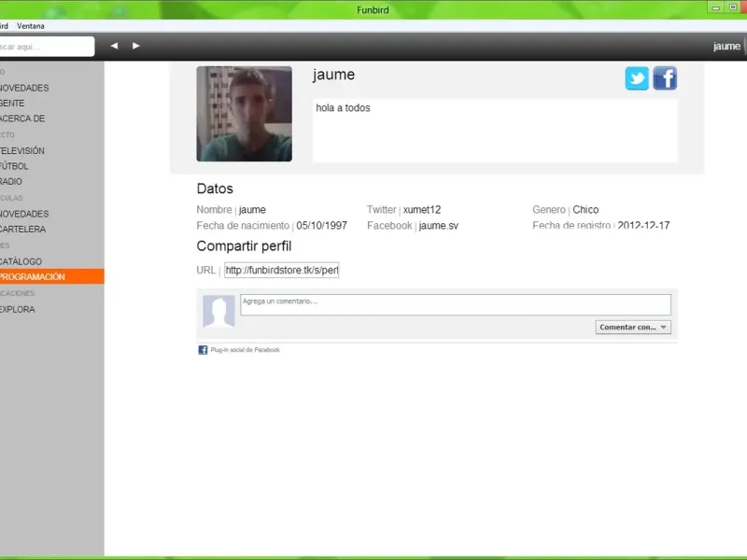Open FÚTBOL in the sidebar
Screen dimensions: 747x560
pyautogui.click(x=14, y=166)
